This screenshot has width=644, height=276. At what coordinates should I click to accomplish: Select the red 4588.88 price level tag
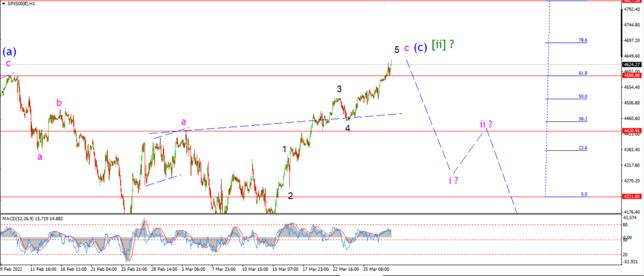coord(631,75)
